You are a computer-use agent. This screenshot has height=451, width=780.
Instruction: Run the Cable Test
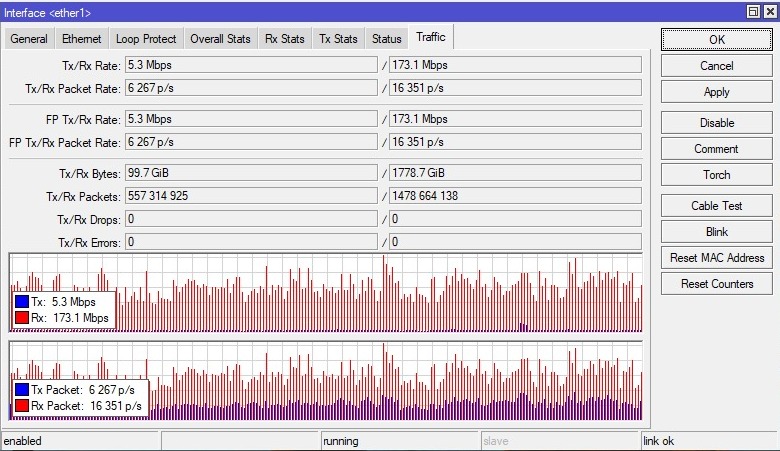pos(716,206)
